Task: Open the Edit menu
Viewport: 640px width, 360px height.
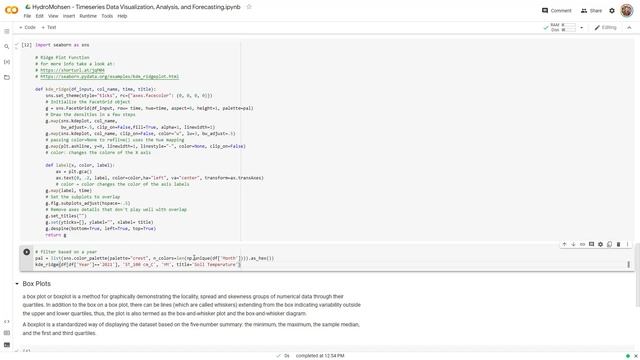Action: pos(40,16)
